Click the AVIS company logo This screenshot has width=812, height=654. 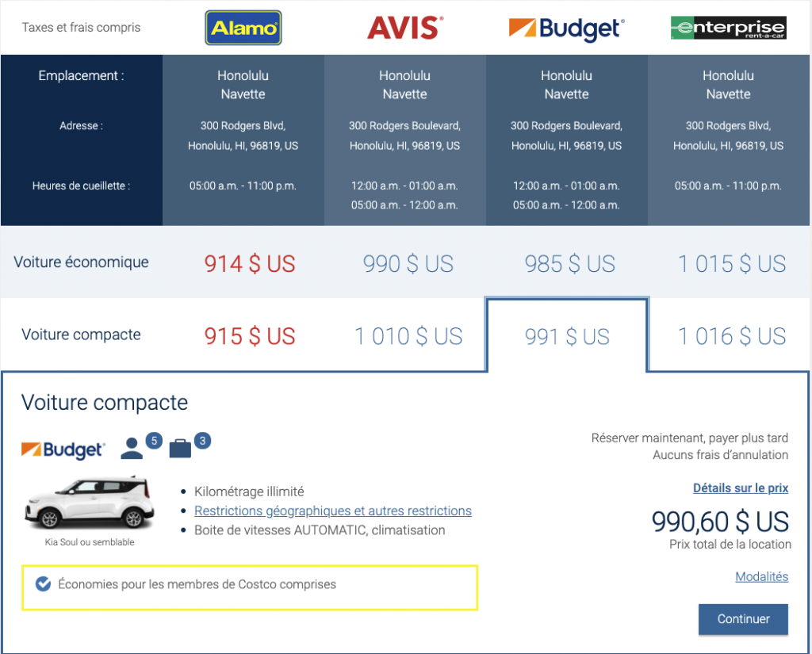(404, 26)
